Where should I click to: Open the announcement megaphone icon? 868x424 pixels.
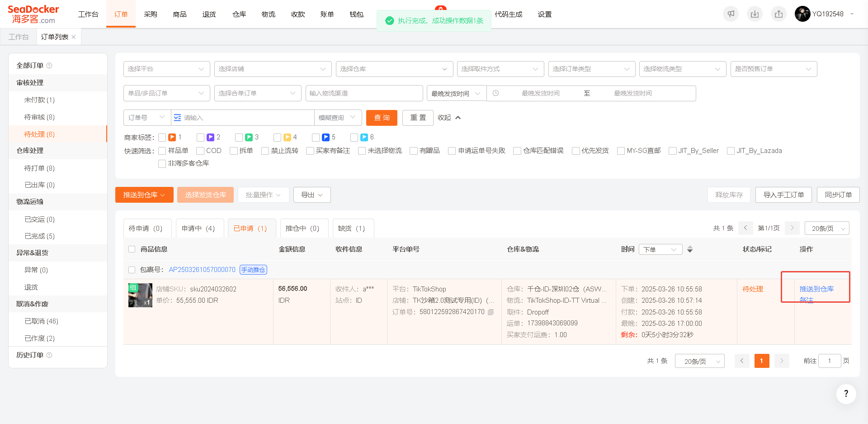click(731, 14)
